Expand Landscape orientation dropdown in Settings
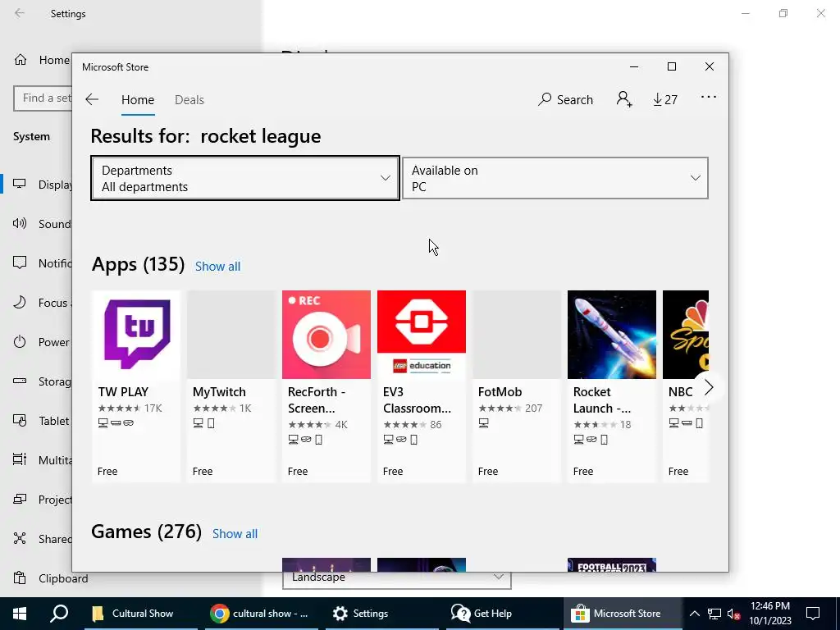 coord(396,580)
